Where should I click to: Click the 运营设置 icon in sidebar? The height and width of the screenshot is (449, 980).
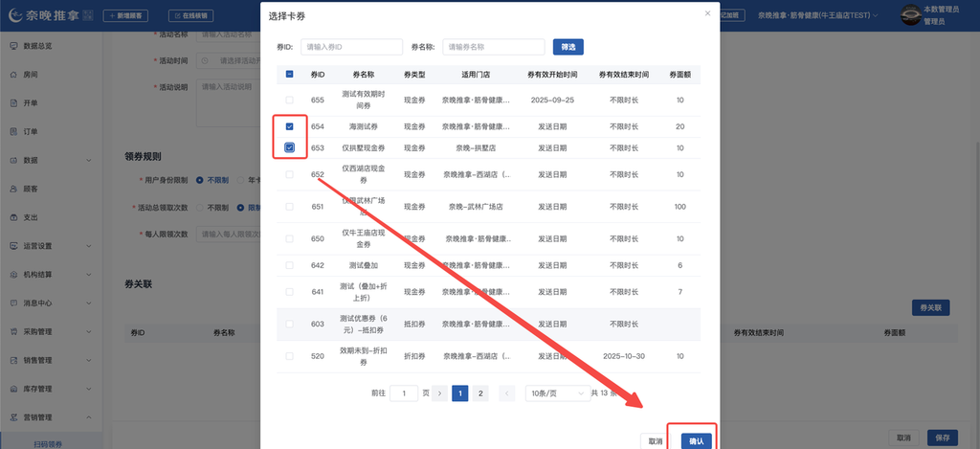coord(13,246)
